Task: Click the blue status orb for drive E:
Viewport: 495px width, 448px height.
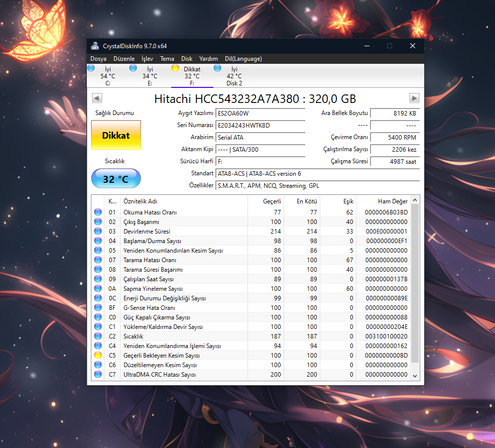Action: tap(133, 68)
